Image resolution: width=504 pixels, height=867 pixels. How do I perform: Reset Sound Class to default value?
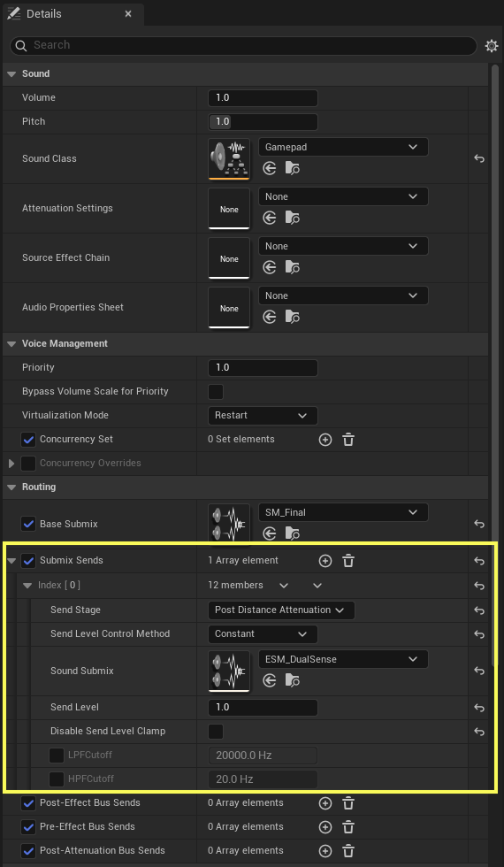coord(479,158)
